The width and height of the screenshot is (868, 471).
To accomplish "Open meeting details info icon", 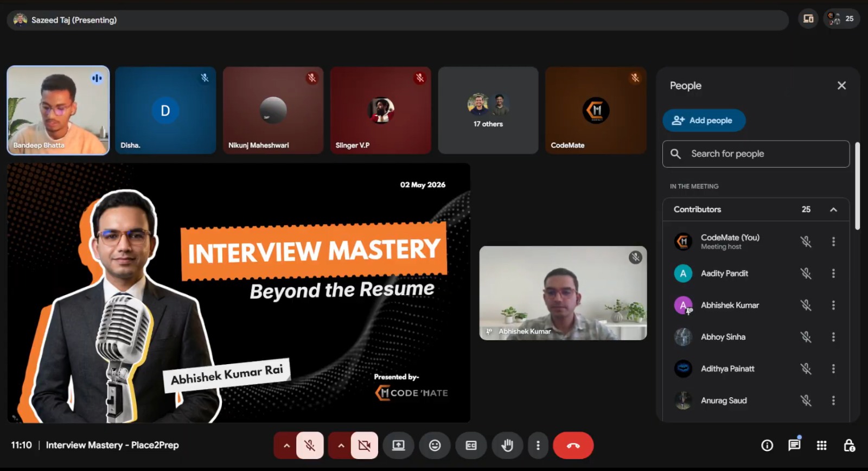I will pos(767,445).
